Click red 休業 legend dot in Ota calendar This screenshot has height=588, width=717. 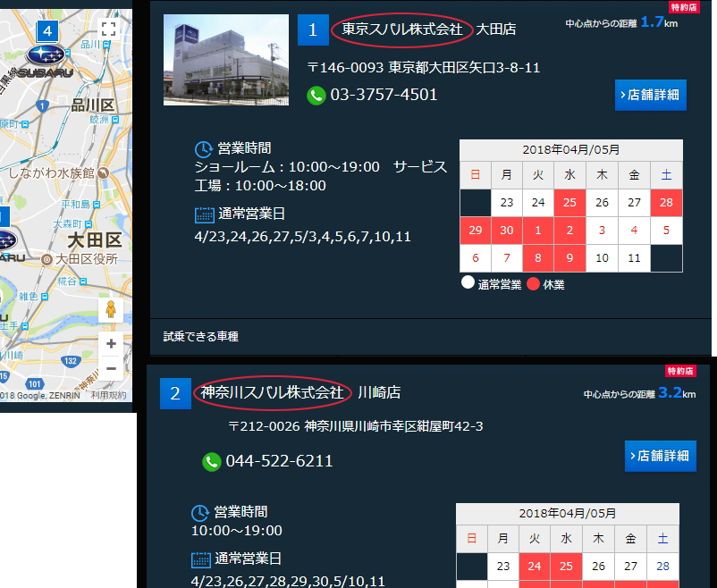533,284
